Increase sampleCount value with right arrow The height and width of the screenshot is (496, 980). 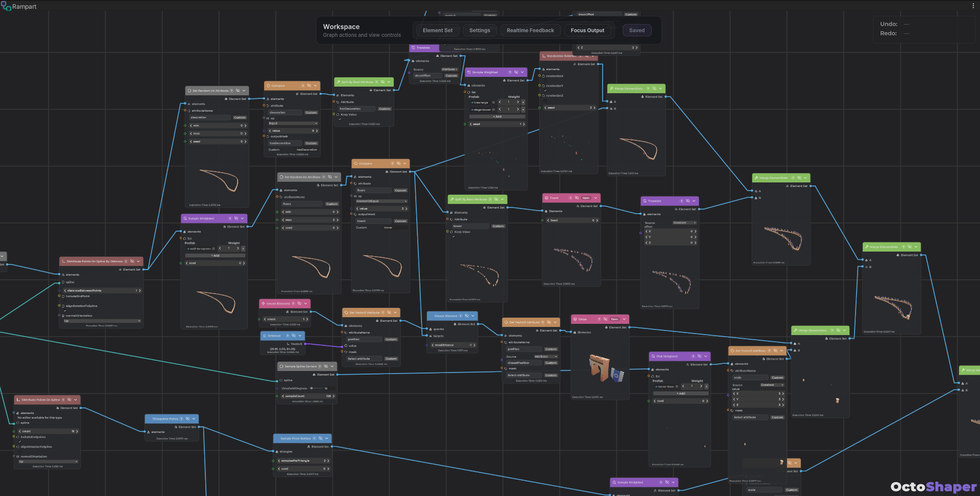click(333, 396)
